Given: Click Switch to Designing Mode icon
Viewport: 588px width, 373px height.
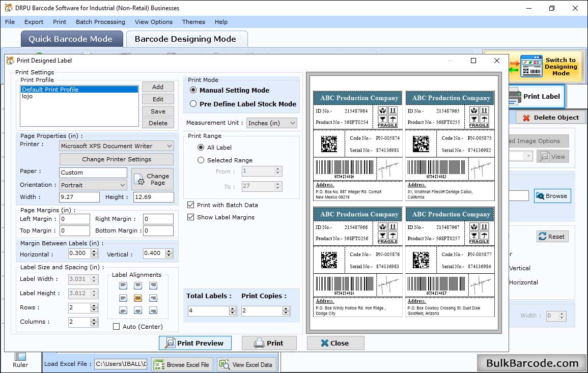Looking at the screenshot, I should click(x=531, y=66).
